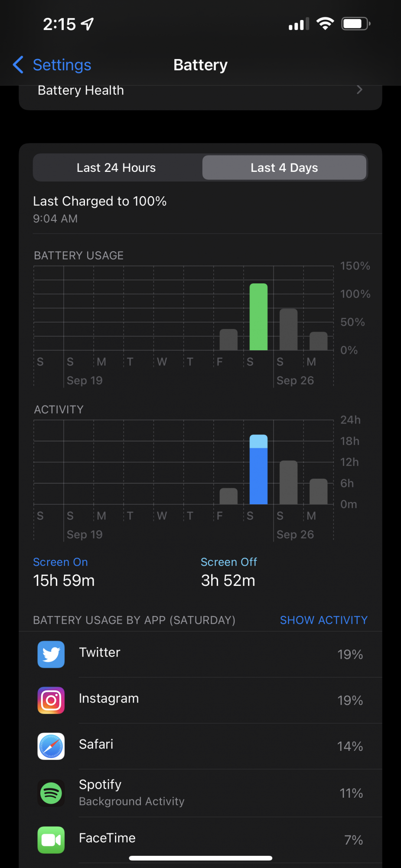The width and height of the screenshot is (401, 868).
Task: Select the Last 4 Days segment
Action: pos(284,168)
